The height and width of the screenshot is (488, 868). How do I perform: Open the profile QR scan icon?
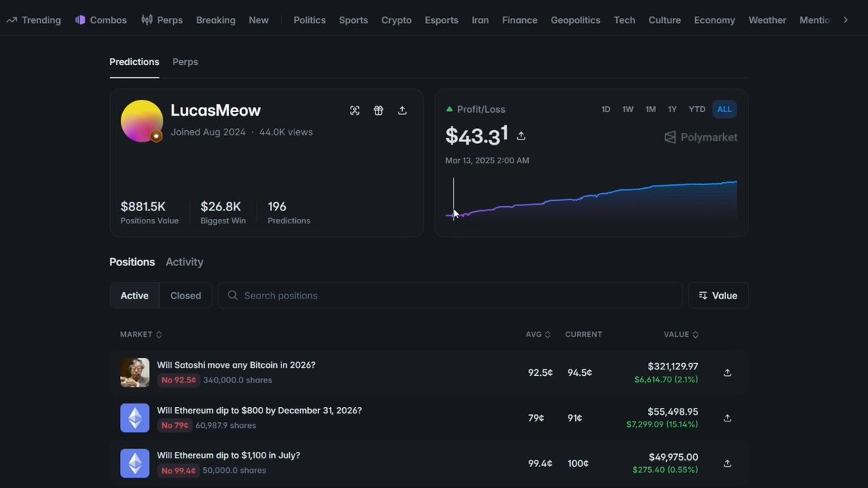click(x=354, y=111)
